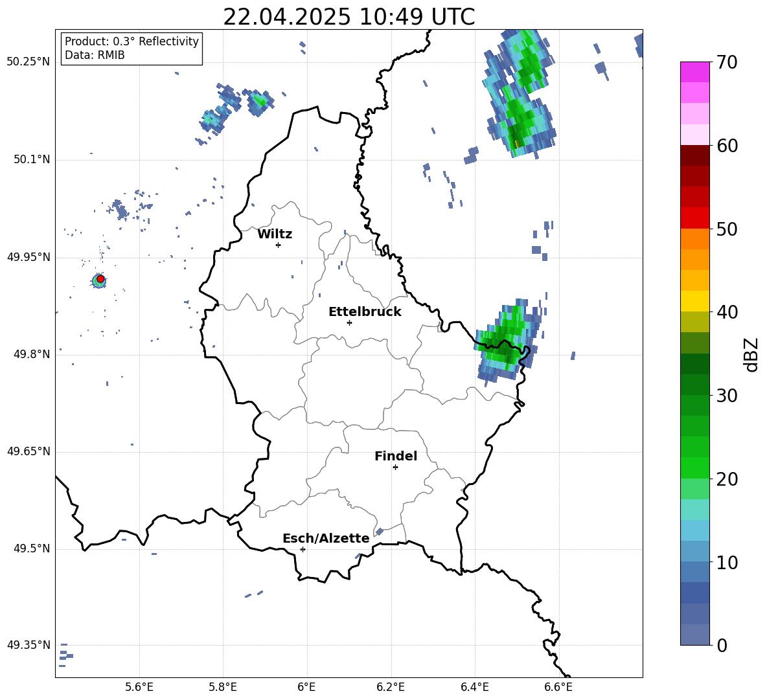The height and width of the screenshot is (700, 767).
Task: Click the Esch/Alzette label
Action: pyautogui.click(x=326, y=538)
